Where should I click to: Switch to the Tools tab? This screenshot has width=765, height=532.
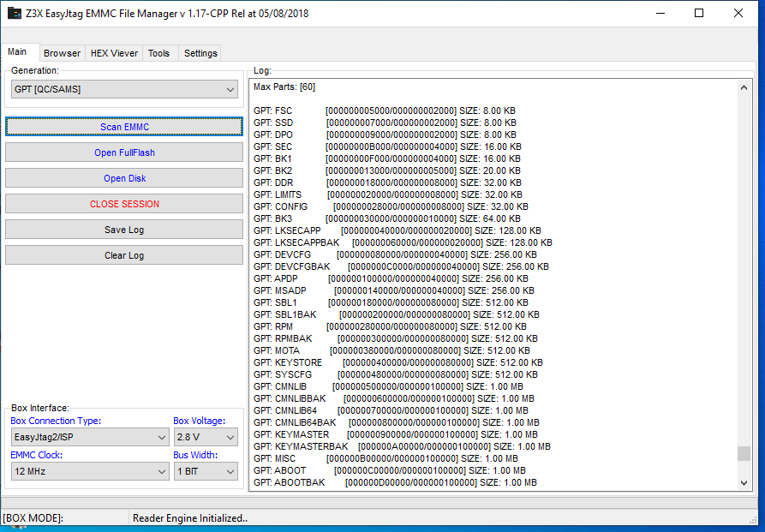(x=159, y=53)
